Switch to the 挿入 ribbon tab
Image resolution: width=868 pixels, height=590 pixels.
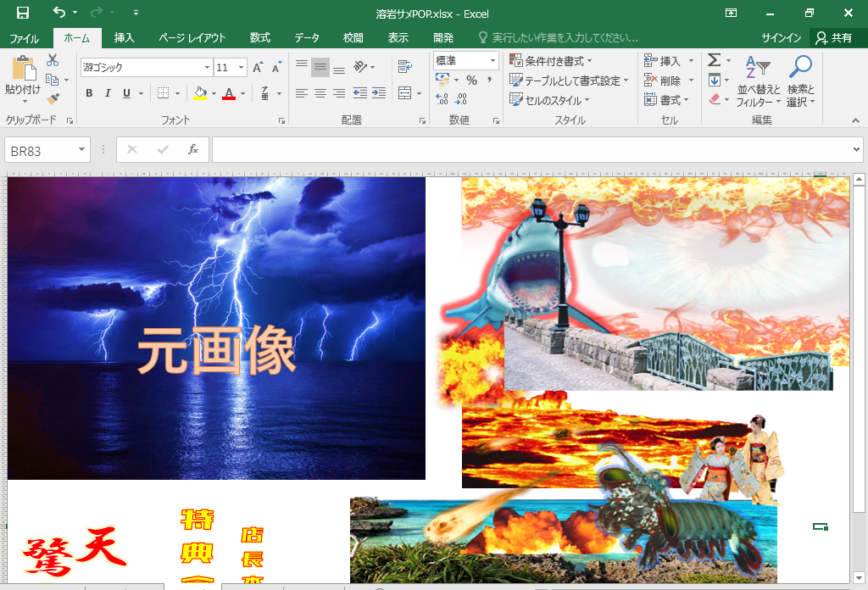click(125, 38)
